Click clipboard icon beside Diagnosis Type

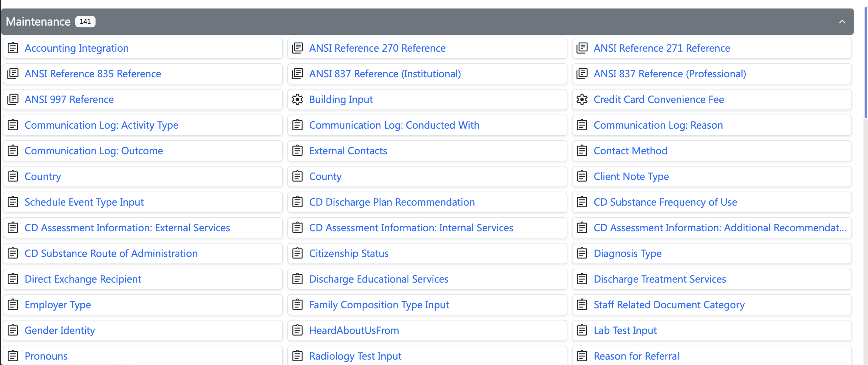coord(582,253)
